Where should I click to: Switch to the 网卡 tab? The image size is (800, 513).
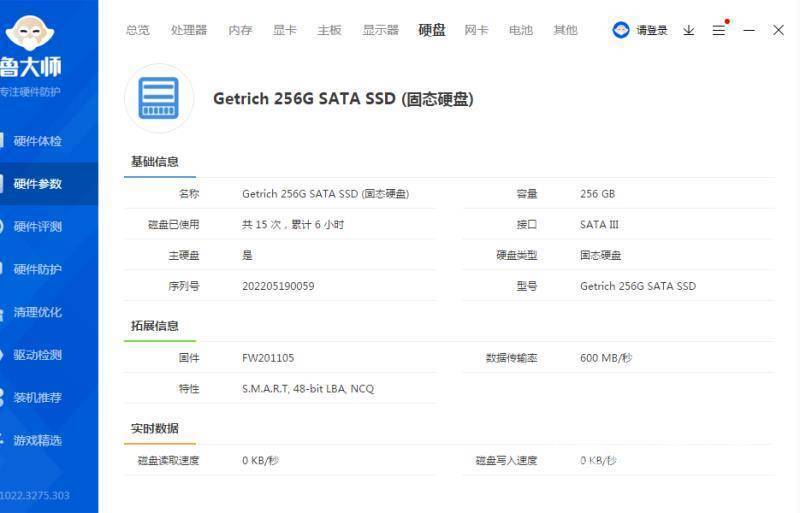(476, 30)
